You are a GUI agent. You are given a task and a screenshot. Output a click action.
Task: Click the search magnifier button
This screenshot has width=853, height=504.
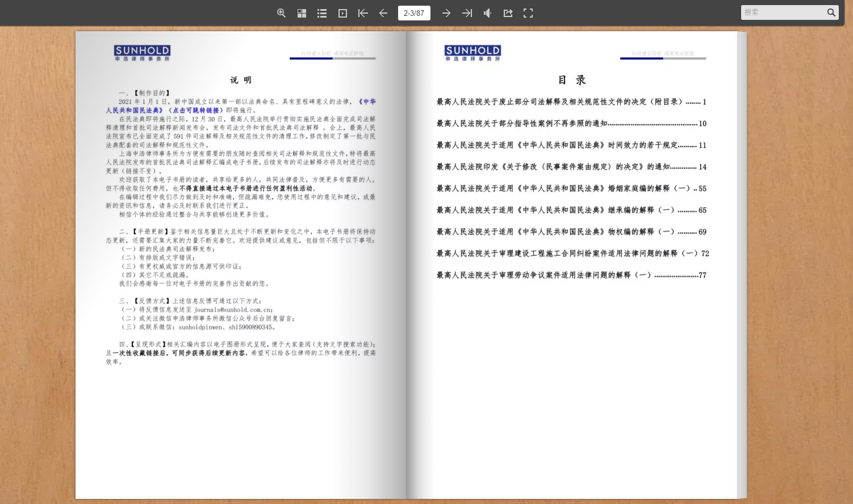point(831,12)
